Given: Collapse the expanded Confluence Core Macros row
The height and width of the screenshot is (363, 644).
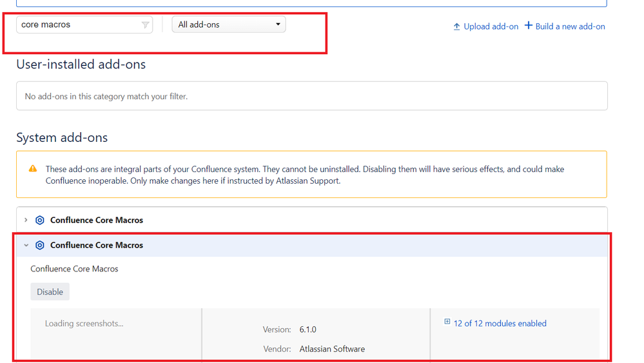Looking at the screenshot, I should tap(26, 245).
